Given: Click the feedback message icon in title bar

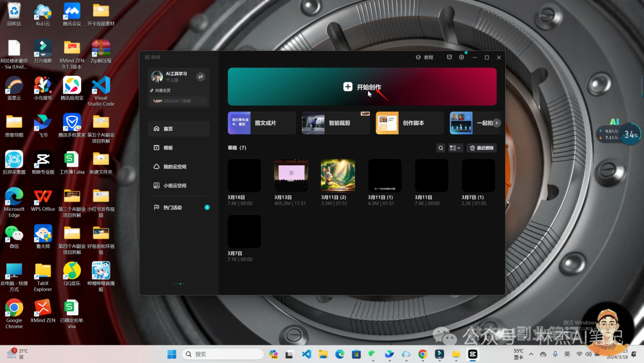Looking at the screenshot, I should [x=450, y=57].
